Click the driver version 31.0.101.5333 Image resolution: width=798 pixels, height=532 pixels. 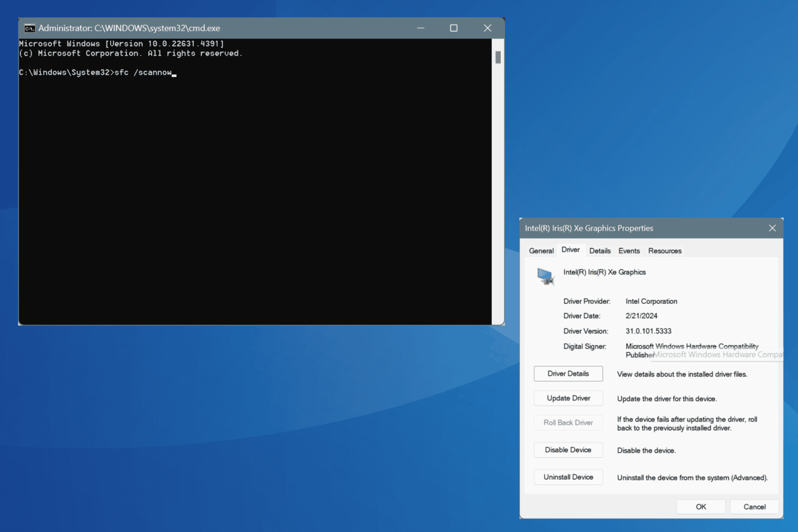pyautogui.click(x=648, y=331)
